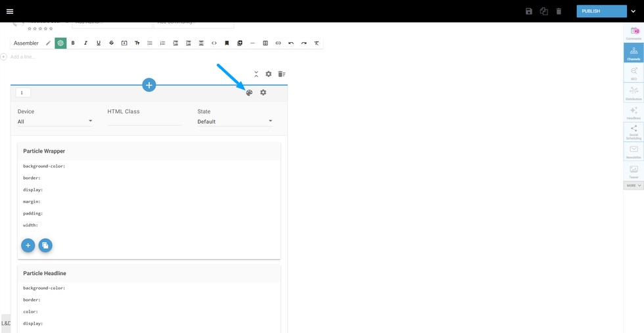Open the palette styling icon
Screen dimensions: 644x333
(249, 93)
